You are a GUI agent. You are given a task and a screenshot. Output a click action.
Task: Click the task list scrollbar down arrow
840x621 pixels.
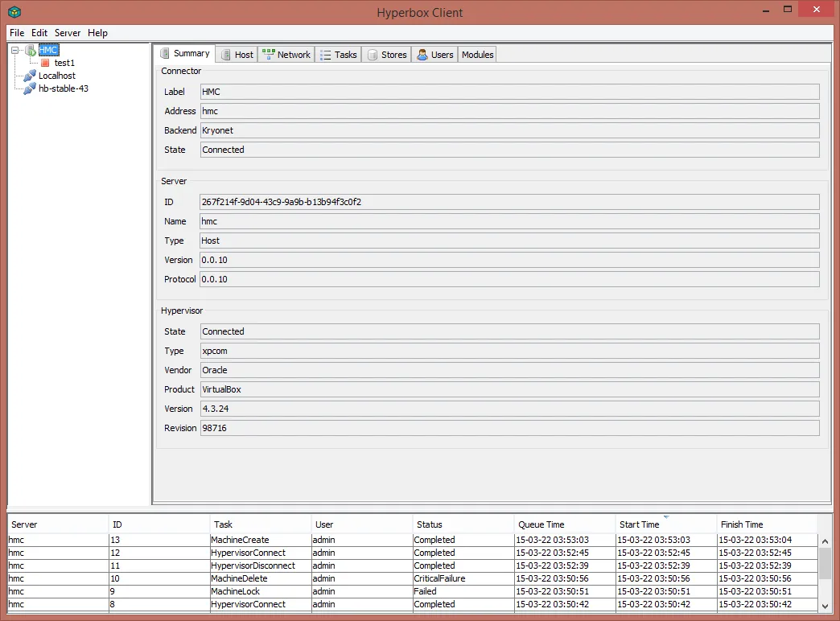[826, 606]
